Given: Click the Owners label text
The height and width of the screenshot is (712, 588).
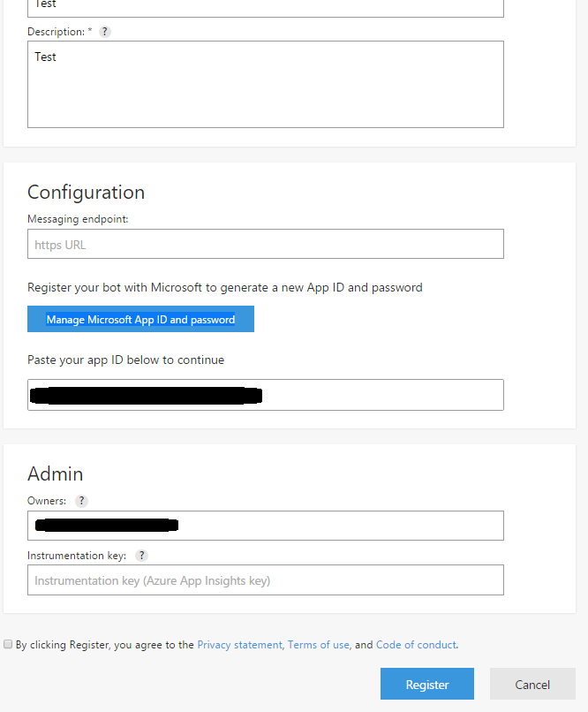Looking at the screenshot, I should pos(48,501).
